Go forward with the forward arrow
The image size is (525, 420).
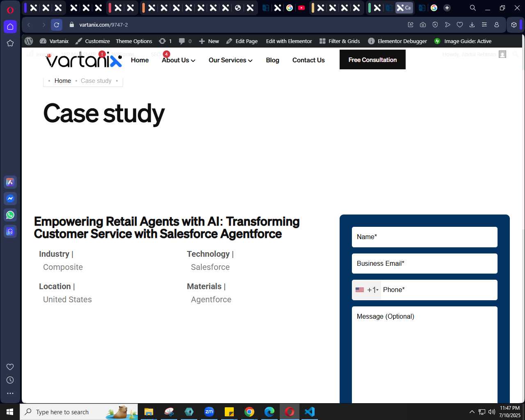(43, 25)
